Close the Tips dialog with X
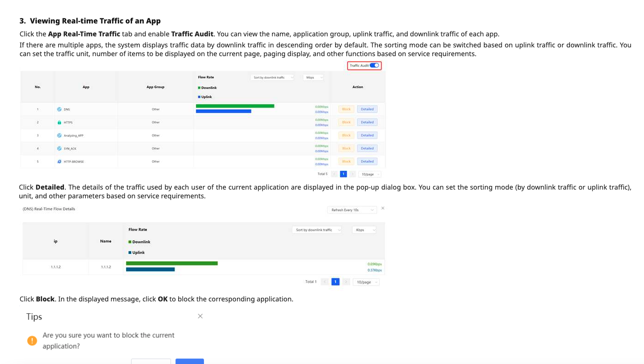The width and height of the screenshot is (644, 364). pos(200,316)
